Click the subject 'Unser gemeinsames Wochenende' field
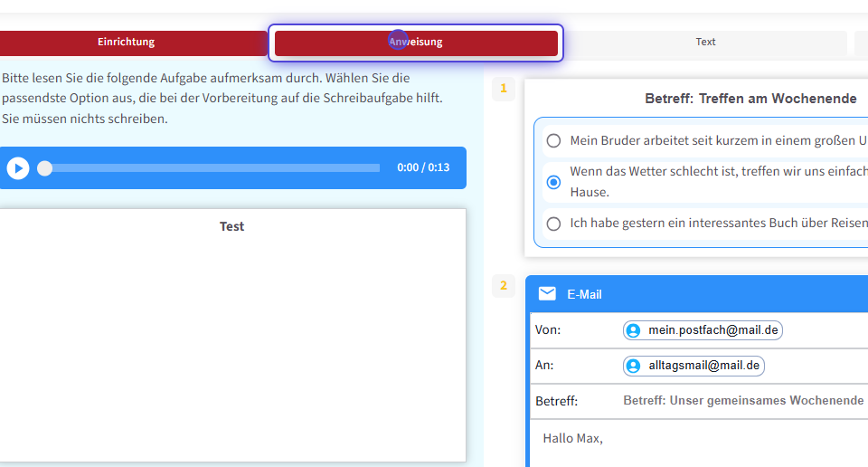Screen dimensions: 868x467 tap(743, 401)
